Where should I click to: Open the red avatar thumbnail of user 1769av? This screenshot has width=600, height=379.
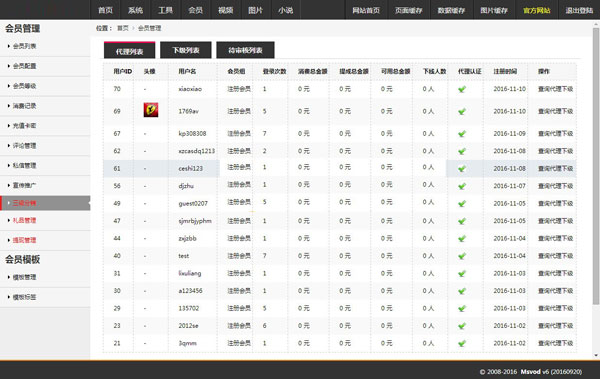[151, 110]
